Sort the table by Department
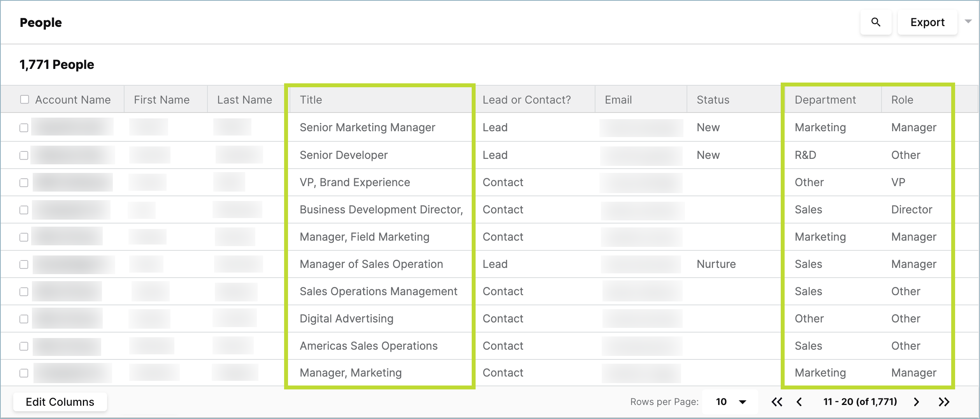 (x=825, y=99)
